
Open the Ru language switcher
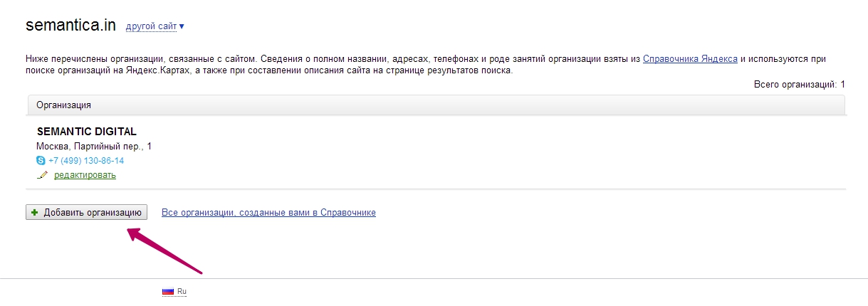coord(182,291)
